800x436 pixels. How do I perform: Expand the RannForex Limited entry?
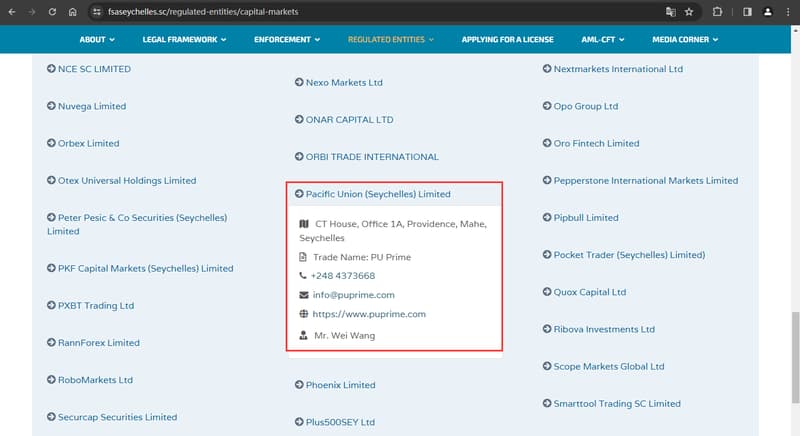[x=93, y=343]
